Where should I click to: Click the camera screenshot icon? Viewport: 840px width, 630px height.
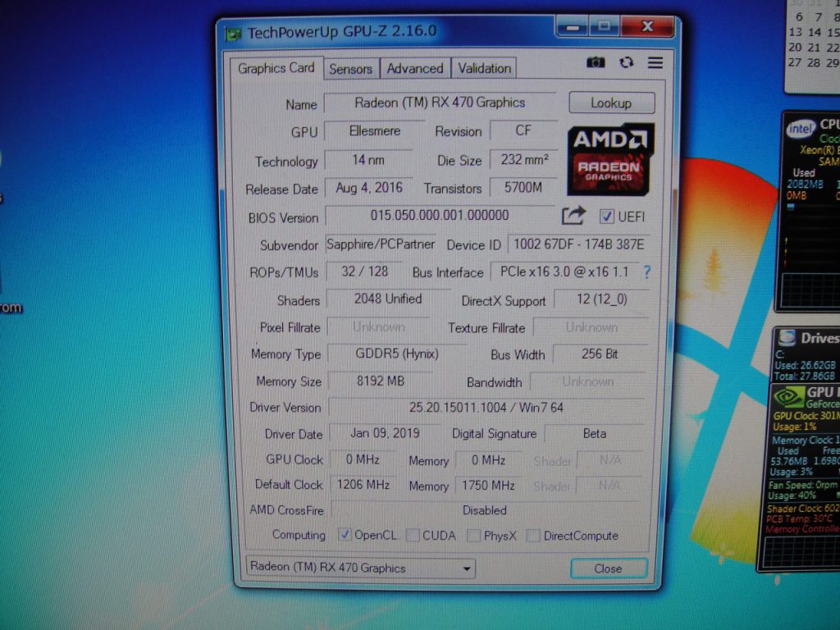pos(597,62)
